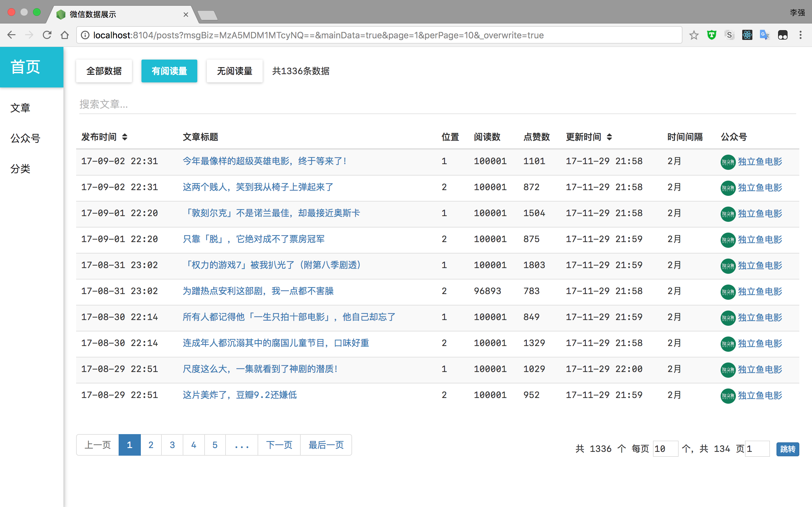Click the bookmark star icon
812x507 pixels.
tap(694, 35)
